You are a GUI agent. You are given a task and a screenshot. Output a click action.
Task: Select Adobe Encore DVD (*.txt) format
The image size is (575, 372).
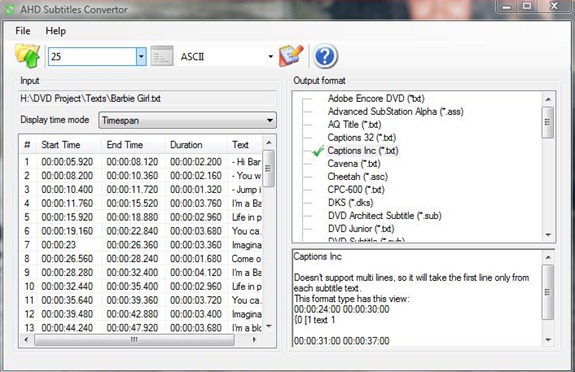point(376,98)
